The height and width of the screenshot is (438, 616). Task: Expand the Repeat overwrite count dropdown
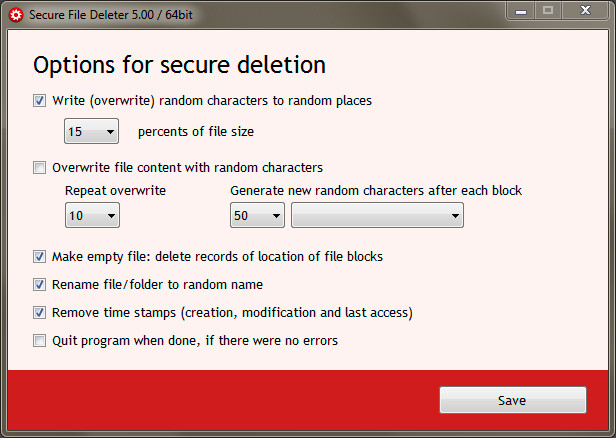[92, 215]
